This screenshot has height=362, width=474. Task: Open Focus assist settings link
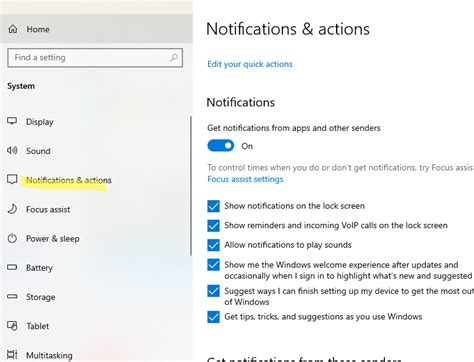[x=245, y=179]
